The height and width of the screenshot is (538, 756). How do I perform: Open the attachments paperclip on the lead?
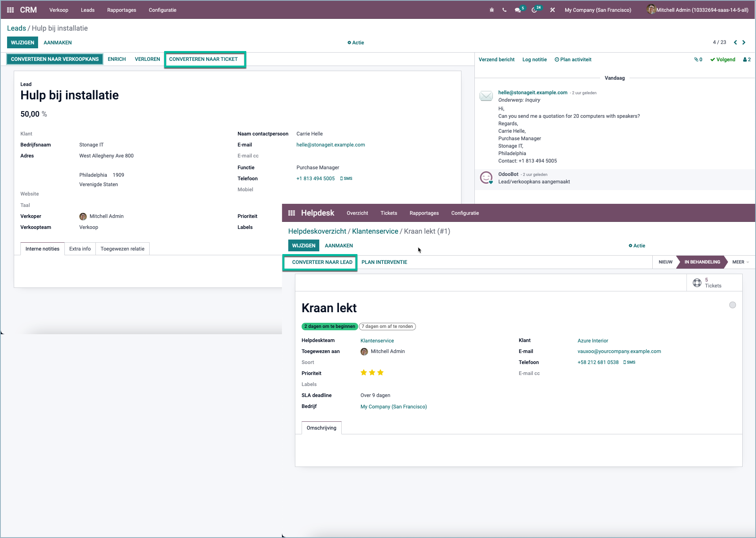point(698,59)
